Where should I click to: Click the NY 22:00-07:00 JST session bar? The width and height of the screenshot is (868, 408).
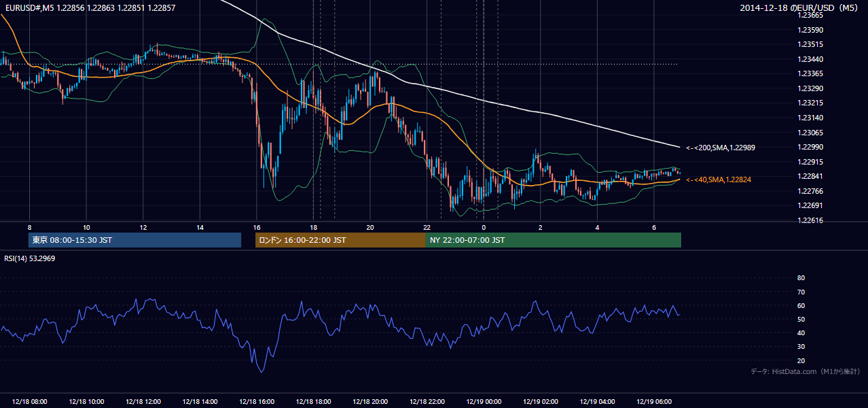[553, 240]
